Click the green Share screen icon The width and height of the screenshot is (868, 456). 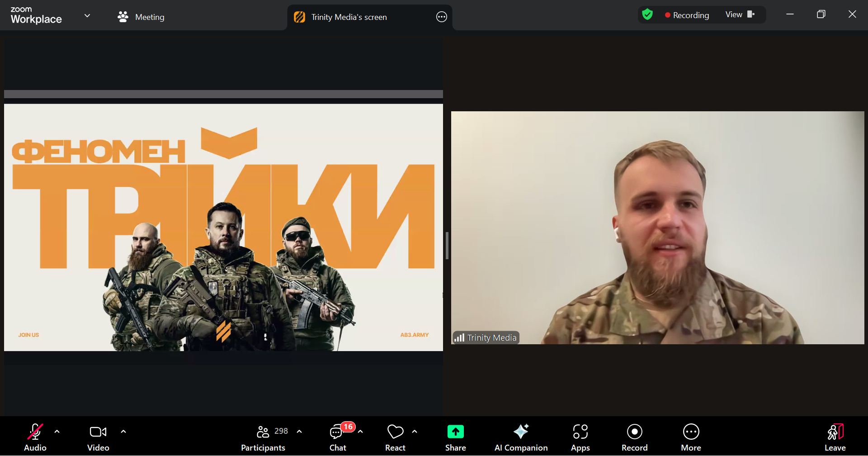coord(455,432)
